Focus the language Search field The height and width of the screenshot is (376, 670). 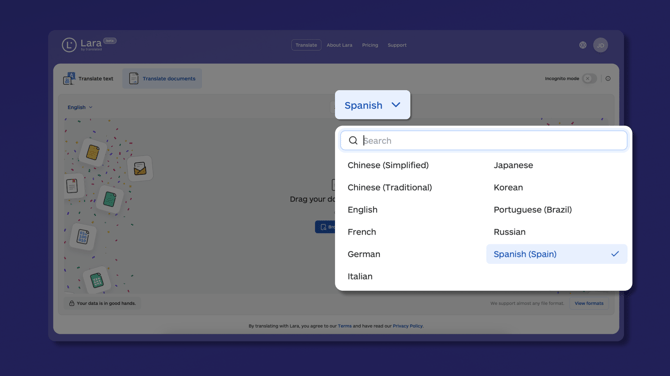(484, 141)
